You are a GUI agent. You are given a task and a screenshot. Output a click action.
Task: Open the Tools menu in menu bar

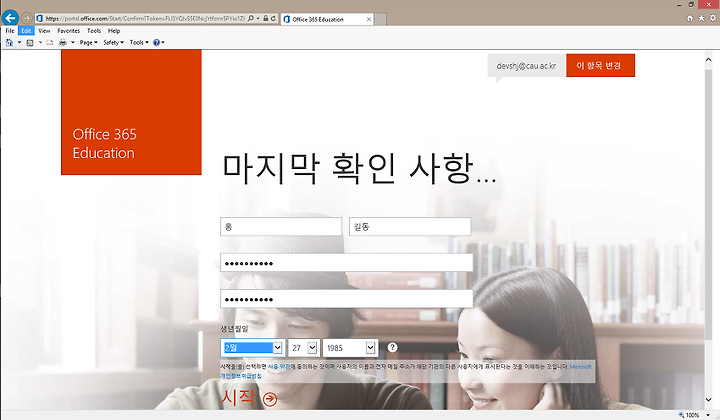pos(94,31)
